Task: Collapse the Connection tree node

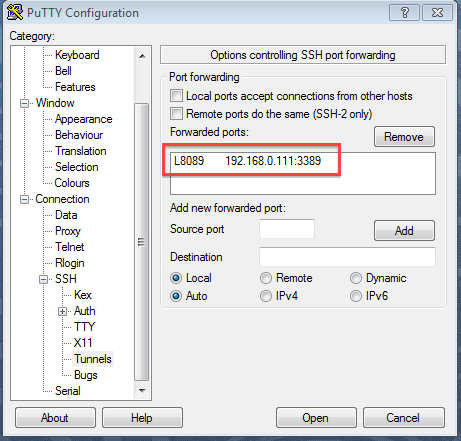Action: pos(24,199)
